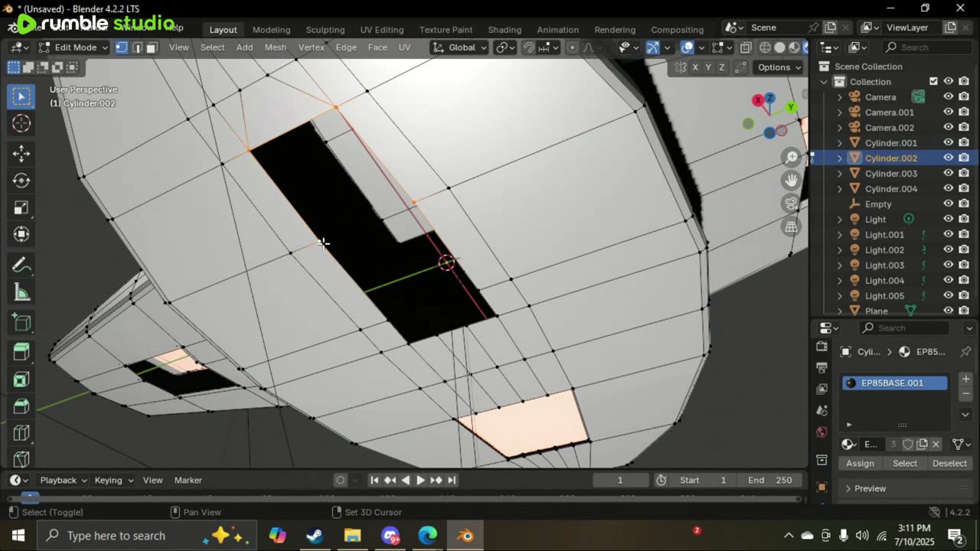Choose the Cursor tool
Viewport: 980px width, 551px height.
click(21, 123)
